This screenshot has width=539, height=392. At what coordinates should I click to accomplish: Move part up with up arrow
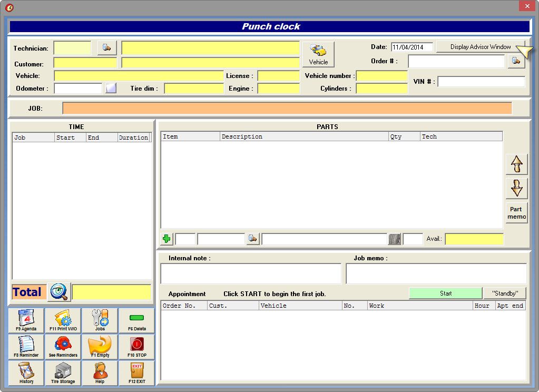(517, 164)
